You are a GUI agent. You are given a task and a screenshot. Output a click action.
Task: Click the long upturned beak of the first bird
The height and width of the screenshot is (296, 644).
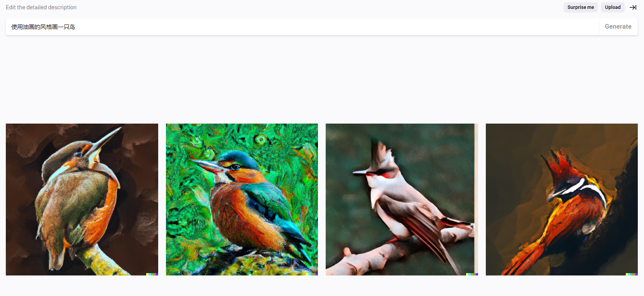105,139
